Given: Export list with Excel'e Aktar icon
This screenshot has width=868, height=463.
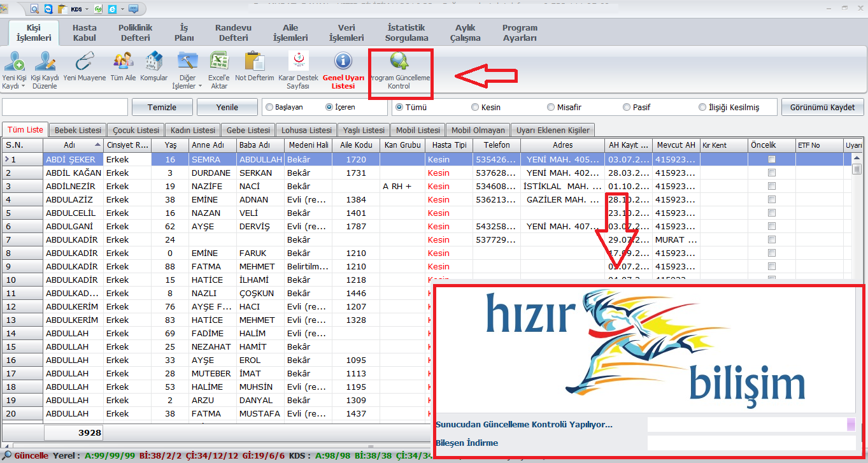Looking at the screenshot, I should 219,62.
